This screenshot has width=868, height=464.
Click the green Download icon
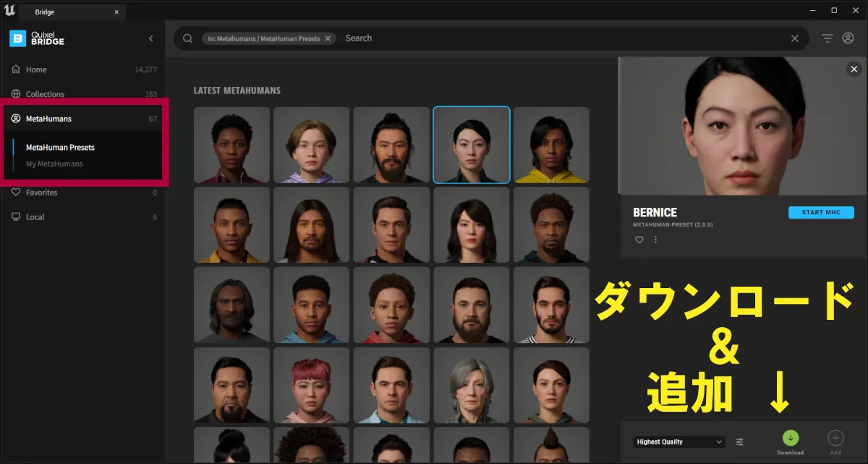pyautogui.click(x=790, y=438)
